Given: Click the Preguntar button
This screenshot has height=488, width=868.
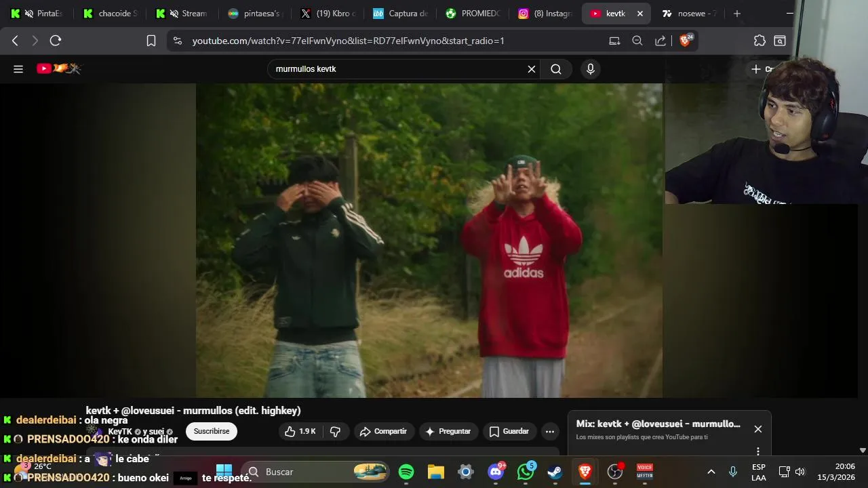Looking at the screenshot, I should click(448, 431).
